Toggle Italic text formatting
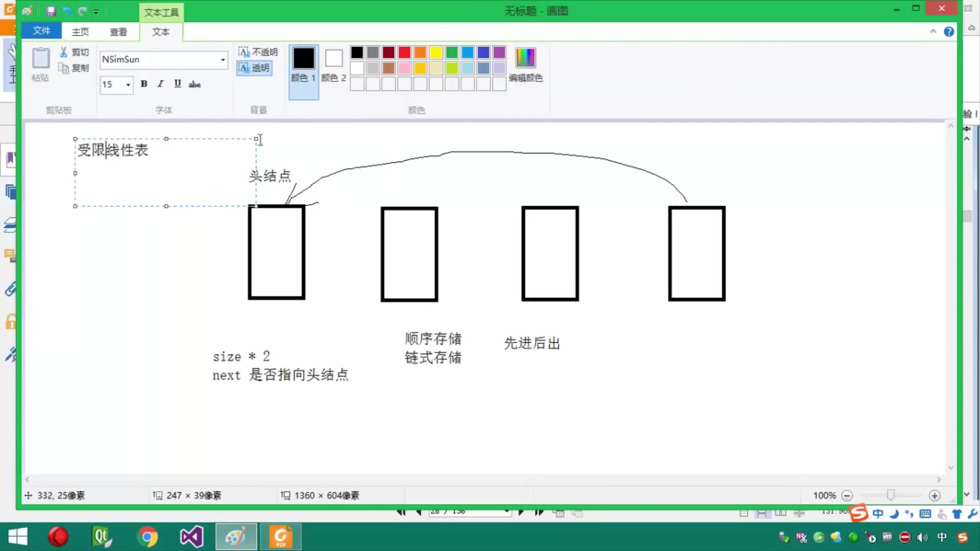The height and width of the screenshot is (551, 980). 160,84
